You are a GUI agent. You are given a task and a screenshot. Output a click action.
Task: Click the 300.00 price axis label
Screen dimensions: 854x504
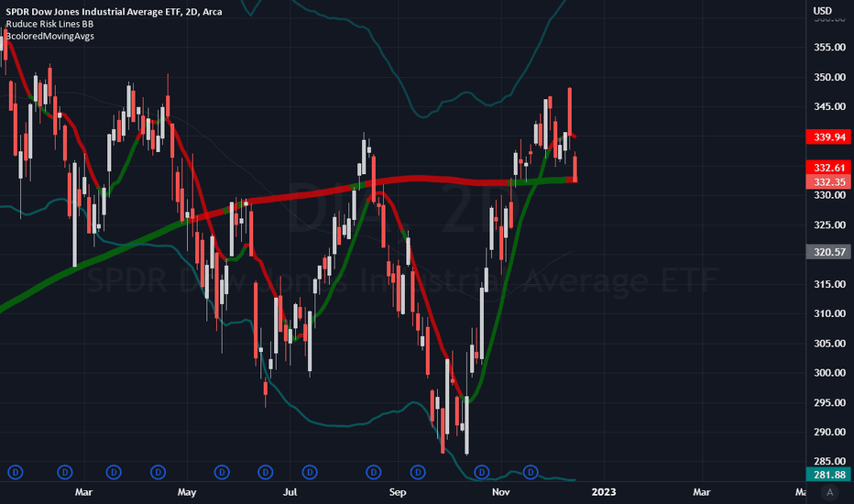point(829,373)
